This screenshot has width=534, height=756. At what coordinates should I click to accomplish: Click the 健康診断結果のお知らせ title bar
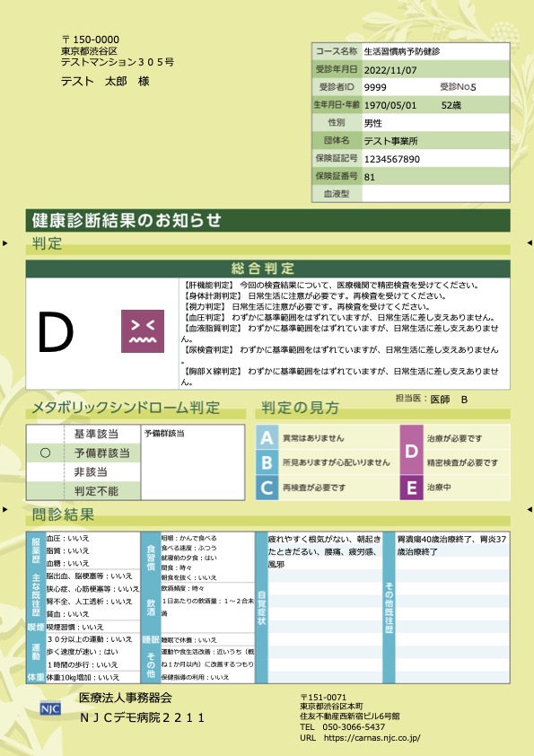tap(268, 220)
